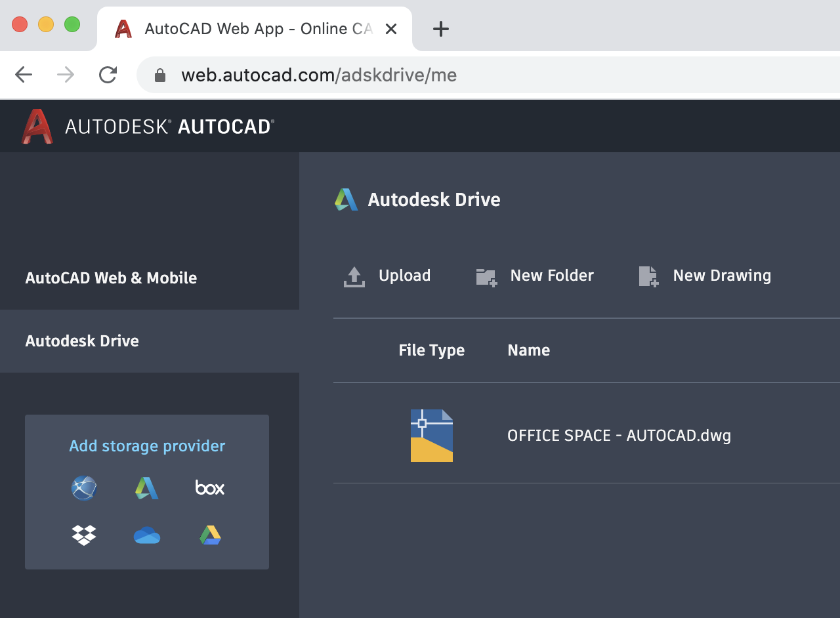Viewport: 840px width, 618px height.
Task: Add OneDrive as a storage provider
Action: [x=147, y=535]
